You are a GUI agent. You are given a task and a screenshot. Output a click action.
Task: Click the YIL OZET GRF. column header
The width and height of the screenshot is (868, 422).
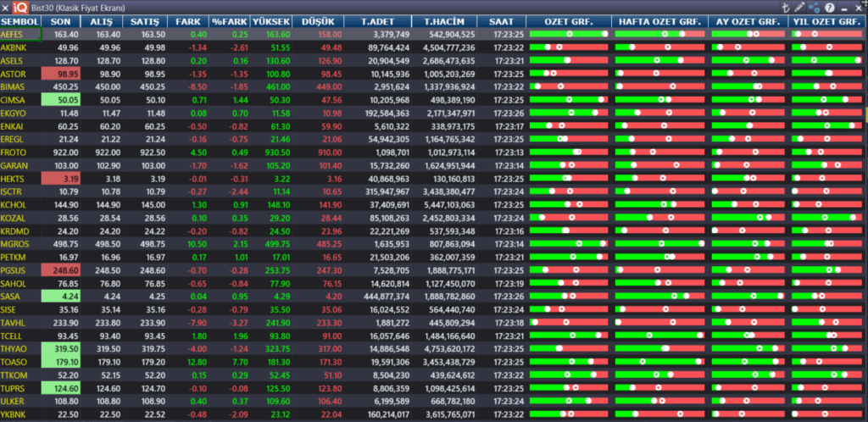(826, 21)
